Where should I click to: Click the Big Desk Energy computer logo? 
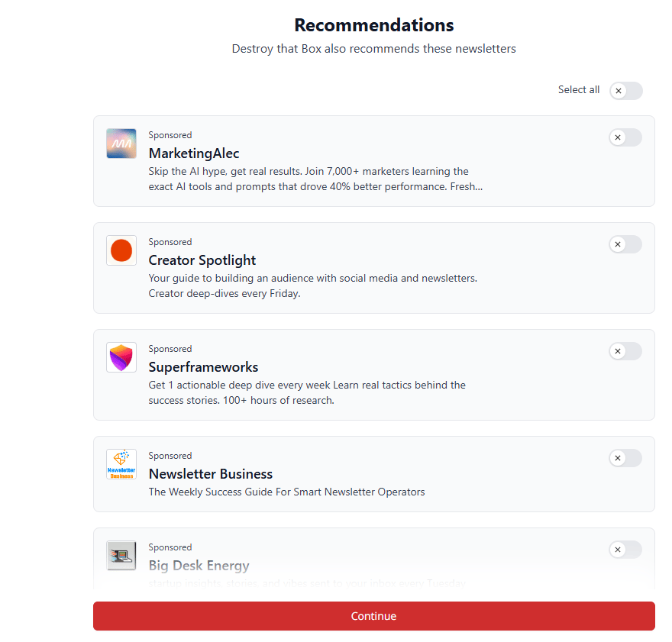pos(121,556)
